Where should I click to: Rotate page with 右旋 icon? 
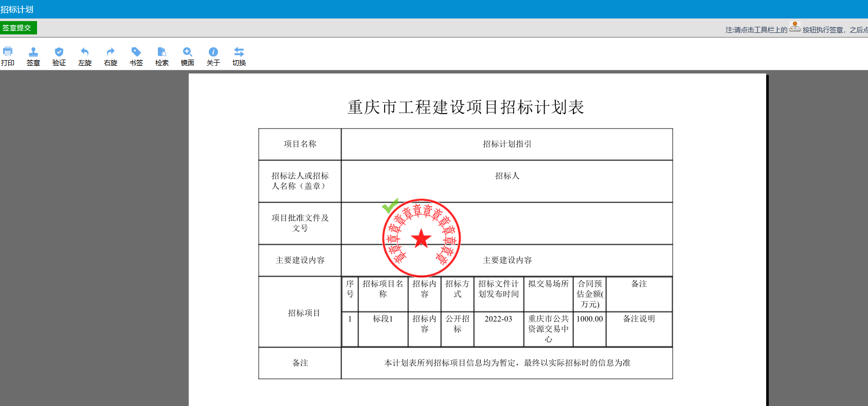[x=111, y=52]
